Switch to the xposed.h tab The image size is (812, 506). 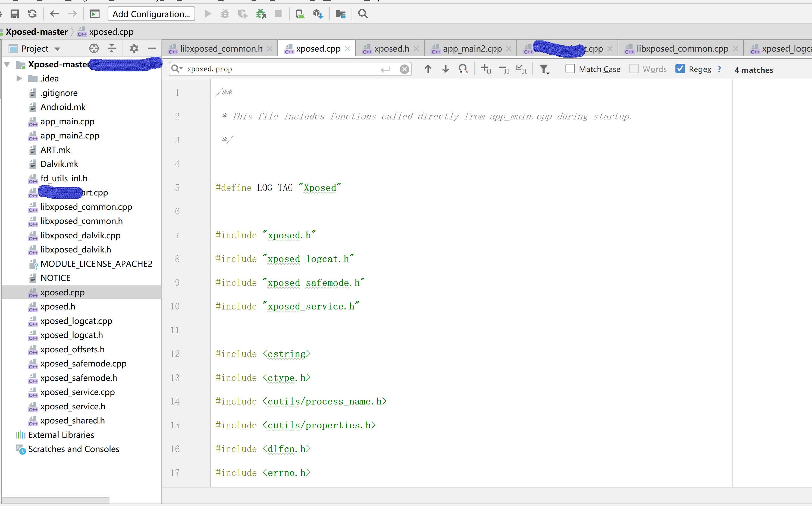pos(391,49)
